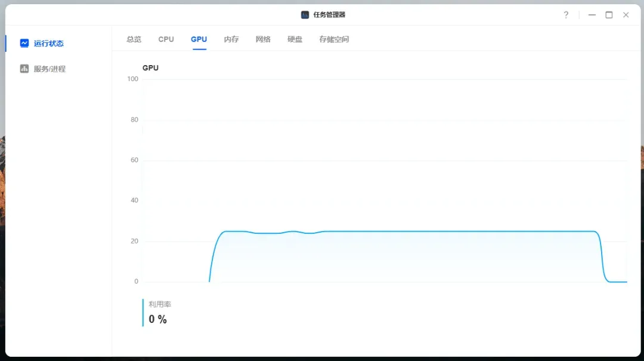The height and width of the screenshot is (361, 644).
Task: Switch to the 总览 tab
Action: pos(134,39)
